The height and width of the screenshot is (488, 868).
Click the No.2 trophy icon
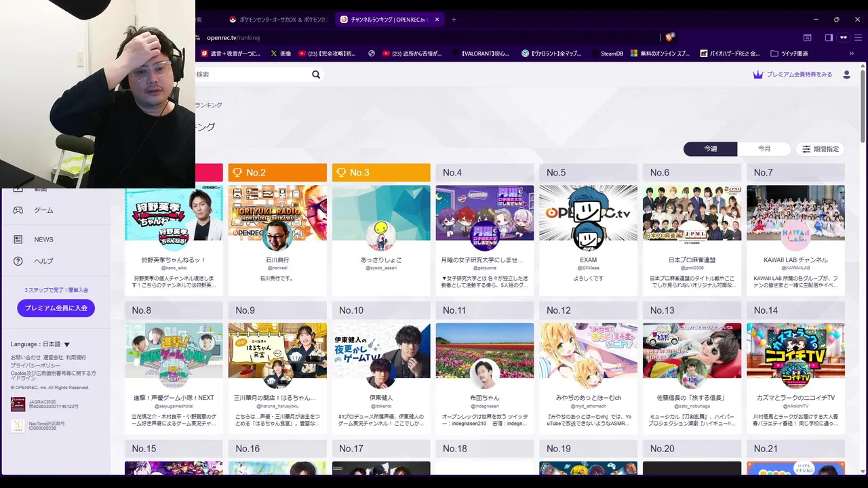(x=237, y=173)
